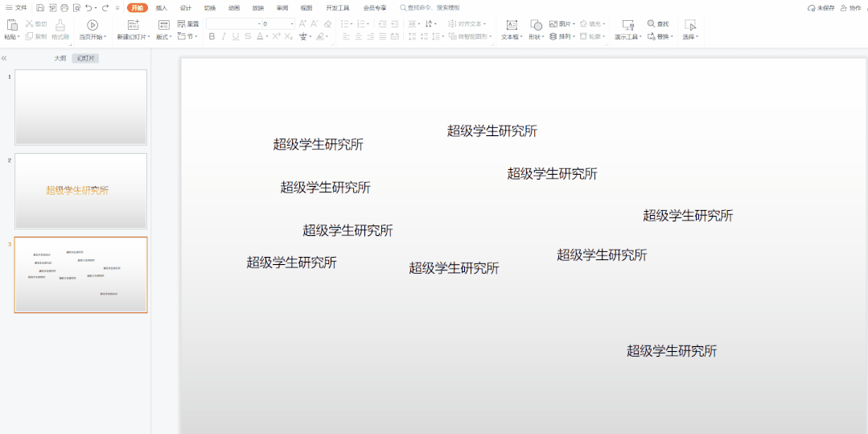
Task: Click the Collaborate (协作) button
Action: 851,8
